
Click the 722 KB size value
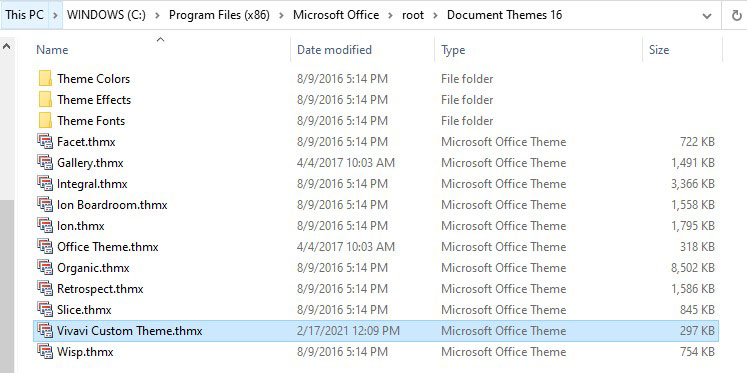(697, 141)
